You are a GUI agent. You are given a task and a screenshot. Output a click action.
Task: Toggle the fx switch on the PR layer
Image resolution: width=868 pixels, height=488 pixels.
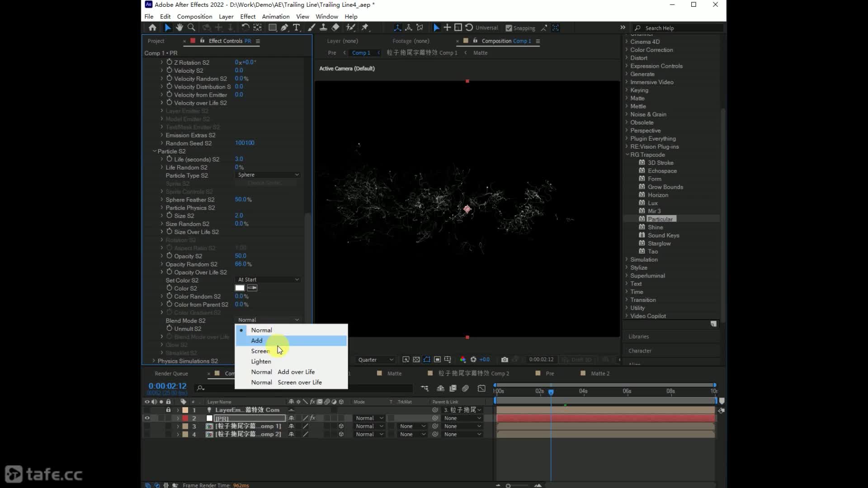(312, 418)
